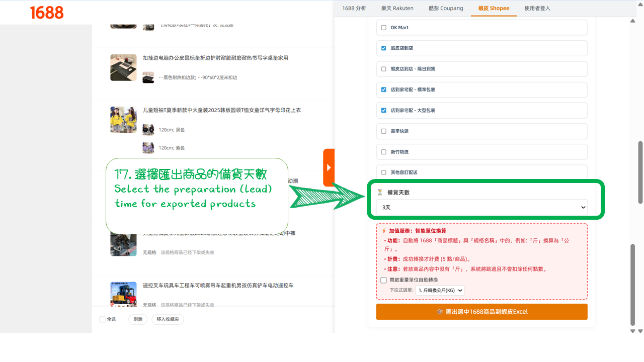The image size is (644, 362).
Task: Switch to the 樂天 Rakuten tab
Action: 397,8
